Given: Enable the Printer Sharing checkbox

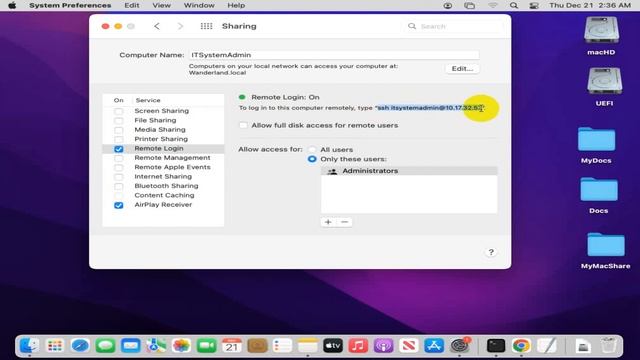Looking at the screenshot, I should tap(118, 139).
